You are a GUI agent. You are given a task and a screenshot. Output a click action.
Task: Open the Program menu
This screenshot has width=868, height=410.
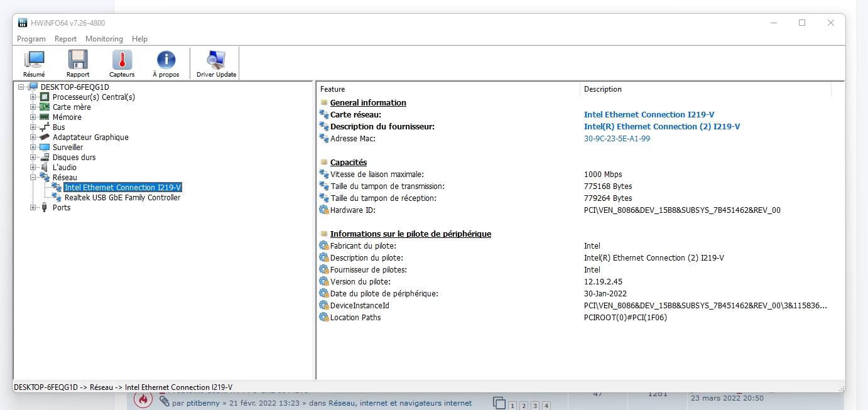point(31,39)
